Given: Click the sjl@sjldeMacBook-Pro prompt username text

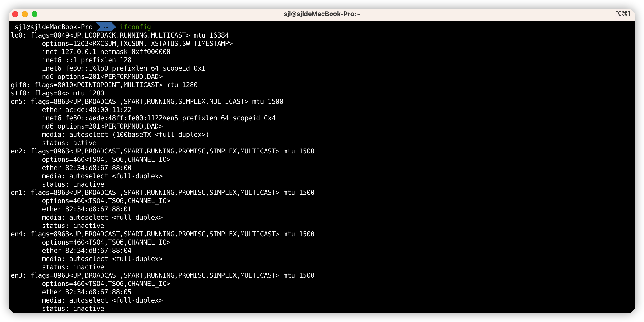Looking at the screenshot, I should tap(54, 27).
